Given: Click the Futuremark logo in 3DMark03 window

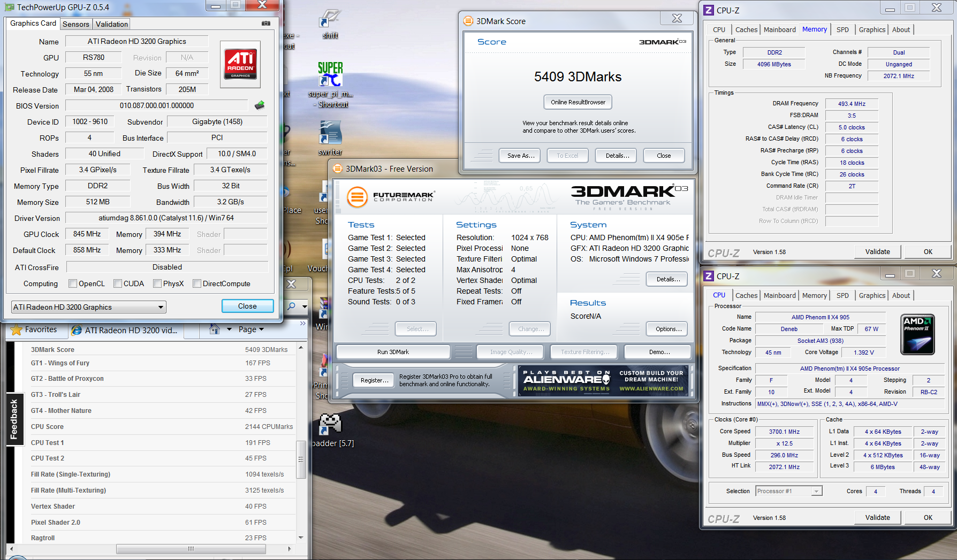Looking at the screenshot, I should click(x=391, y=196).
